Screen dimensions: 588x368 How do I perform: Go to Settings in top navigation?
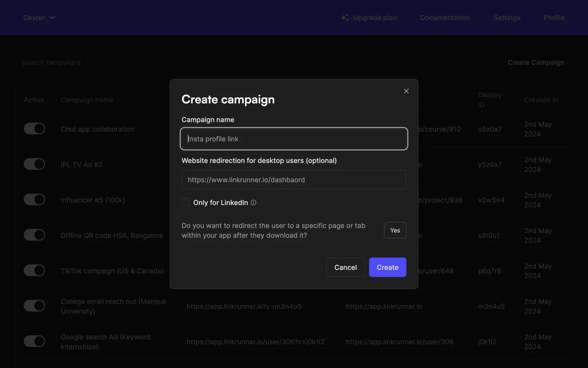tap(506, 18)
